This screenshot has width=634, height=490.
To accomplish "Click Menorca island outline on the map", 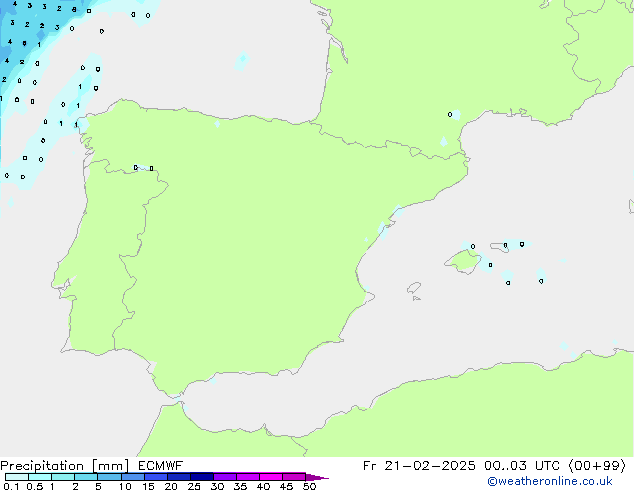I will pos(500,247).
